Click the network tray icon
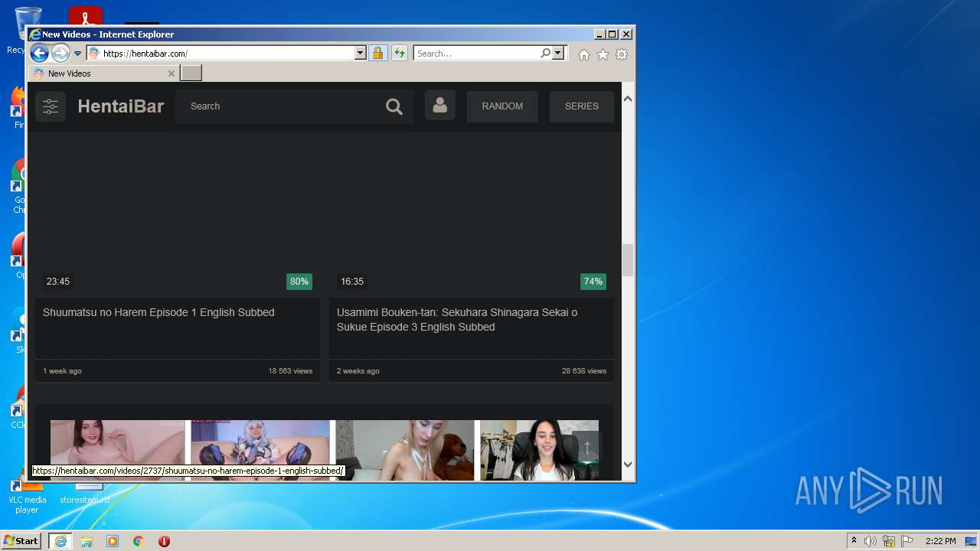This screenshot has height=551, width=980. pyautogui.click(x=889, y=541)
